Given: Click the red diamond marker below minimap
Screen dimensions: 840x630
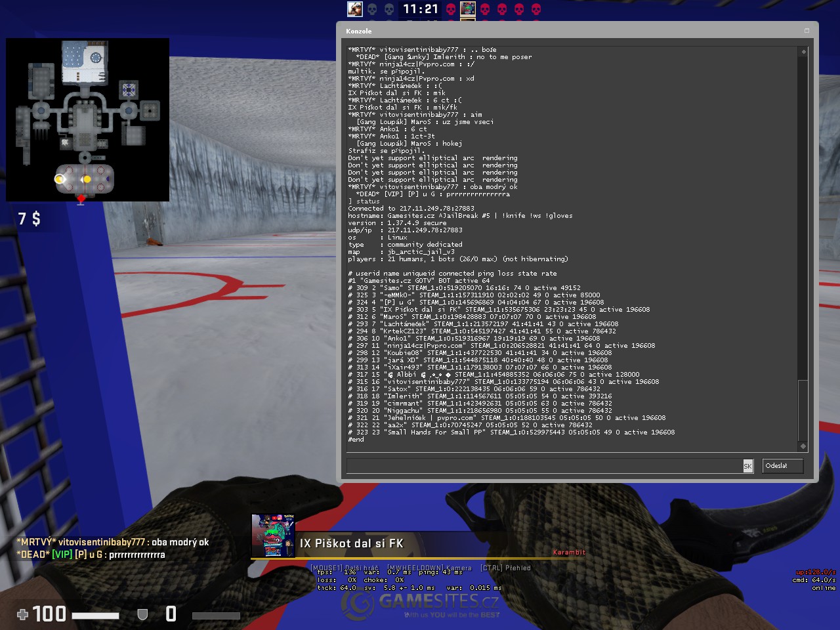Looking at the screenshot, I should click(x=81, y=198).
